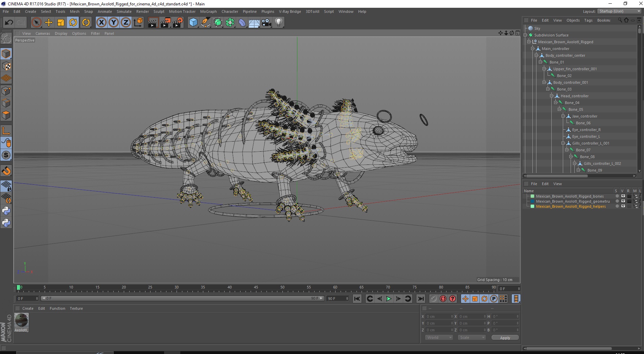Open the V-Ray Bridge menu
Viewport: 644px width, 354px height.
point(290,11)
